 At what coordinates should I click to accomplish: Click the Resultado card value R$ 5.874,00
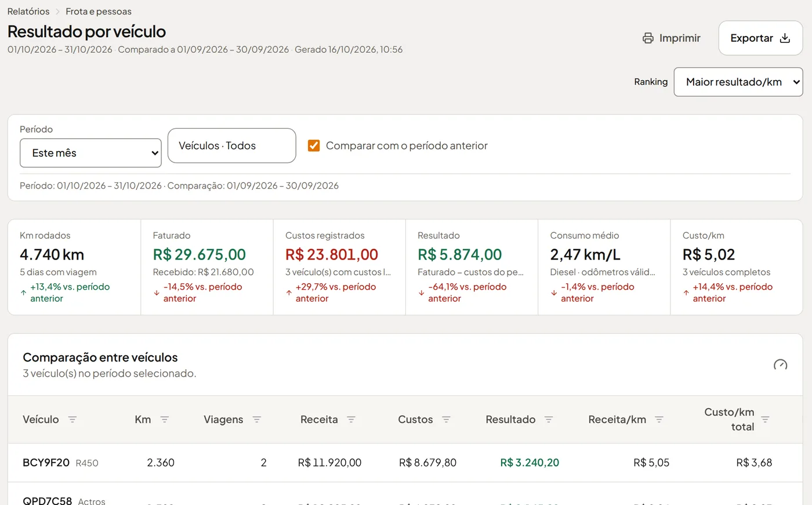[460, 254]
